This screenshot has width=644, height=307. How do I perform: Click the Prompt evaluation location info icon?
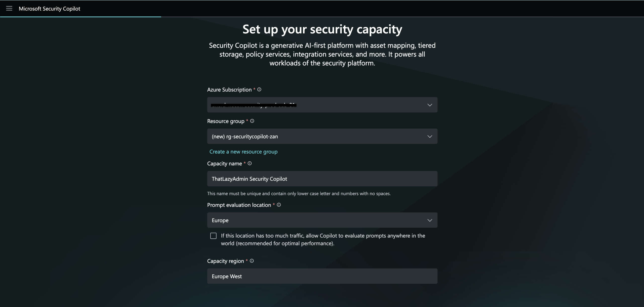pos(279,205)
